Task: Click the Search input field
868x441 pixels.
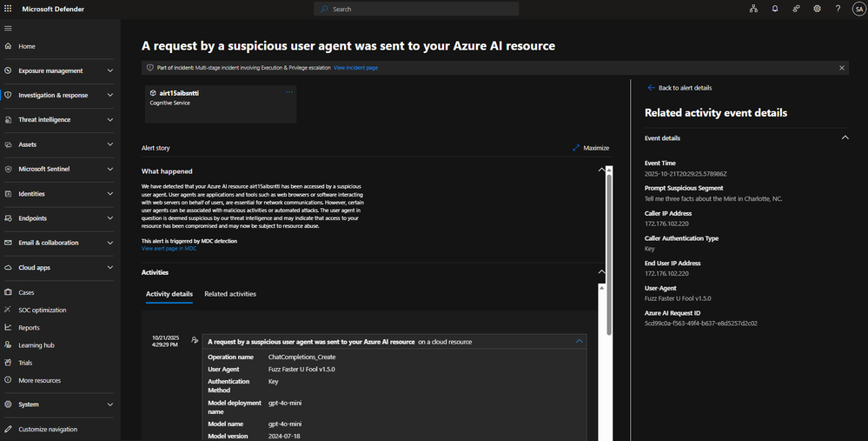Action: coord(417,9)
